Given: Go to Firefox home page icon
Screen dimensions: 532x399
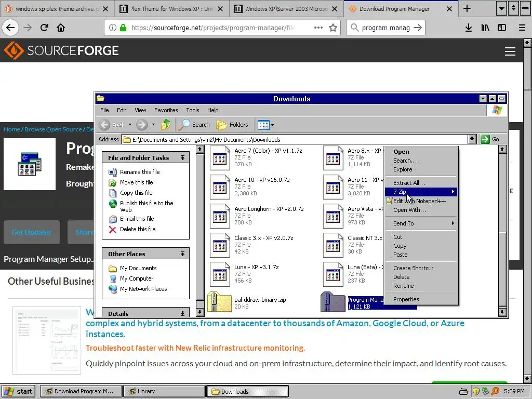Looking at the screenshot, I should coord(61,28).
